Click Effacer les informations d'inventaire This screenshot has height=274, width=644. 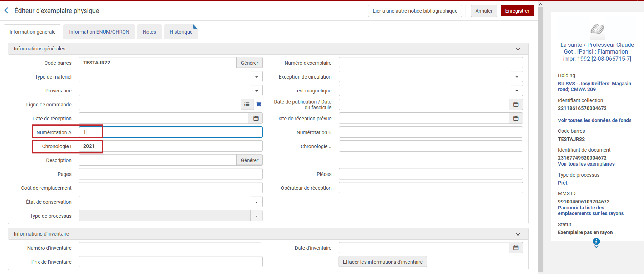(383, 262)
